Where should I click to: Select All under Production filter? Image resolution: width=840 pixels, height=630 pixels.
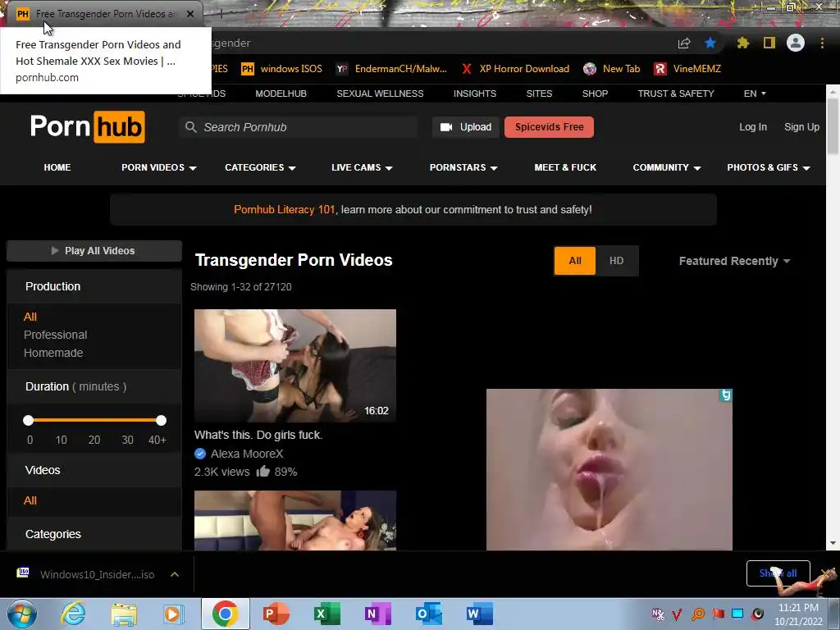pos(30,317)
